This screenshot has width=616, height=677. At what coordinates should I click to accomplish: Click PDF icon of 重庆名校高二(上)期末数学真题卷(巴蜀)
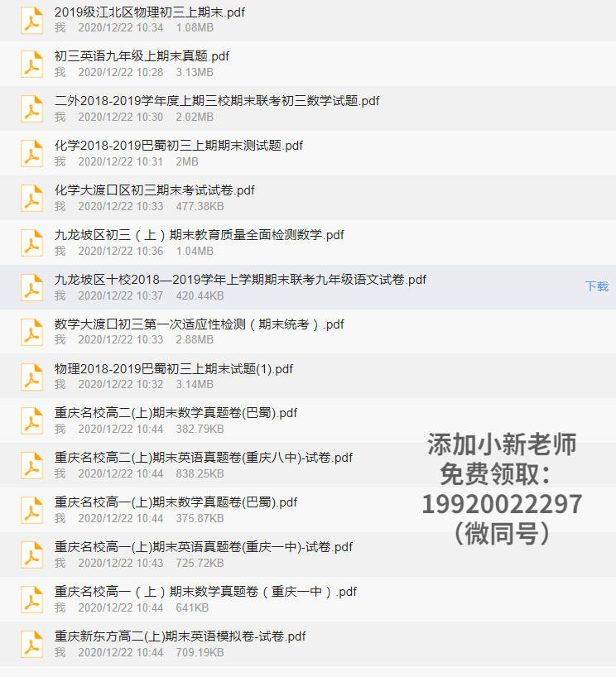click(x=32, y=421)
